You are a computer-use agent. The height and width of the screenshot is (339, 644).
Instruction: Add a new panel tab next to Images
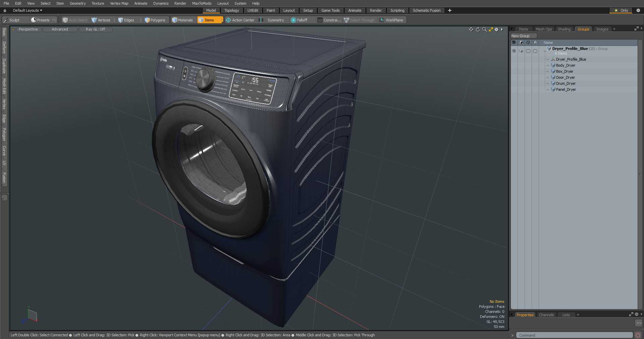614,29
